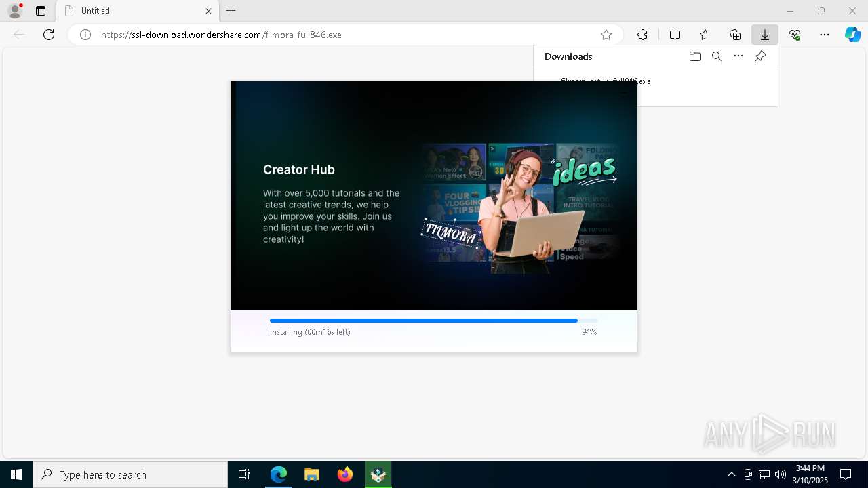Click the browser Back arrow
868x488 pixels.
tap(19, 35)
